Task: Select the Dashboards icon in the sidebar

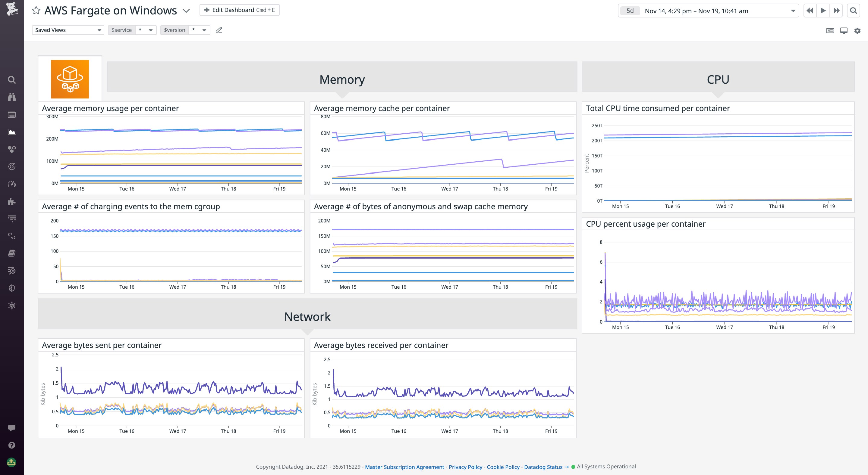Action: (x=12, y=132)
